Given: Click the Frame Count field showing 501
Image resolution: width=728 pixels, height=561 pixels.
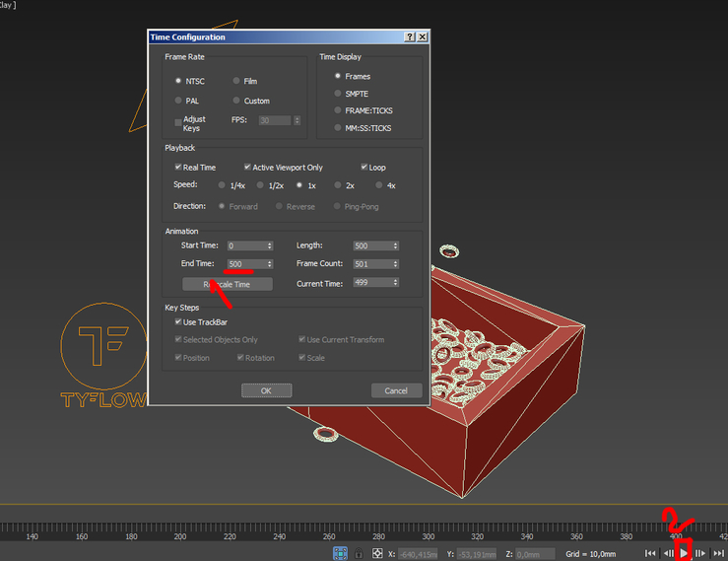Looking at the screenshot, I should 372,264.
